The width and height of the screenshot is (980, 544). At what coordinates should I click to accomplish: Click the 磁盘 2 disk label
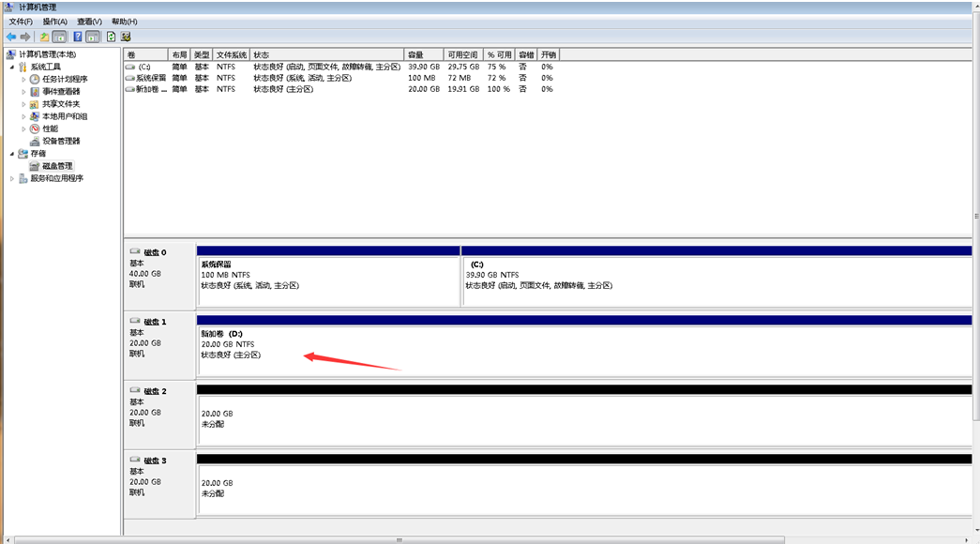[155, 391]
